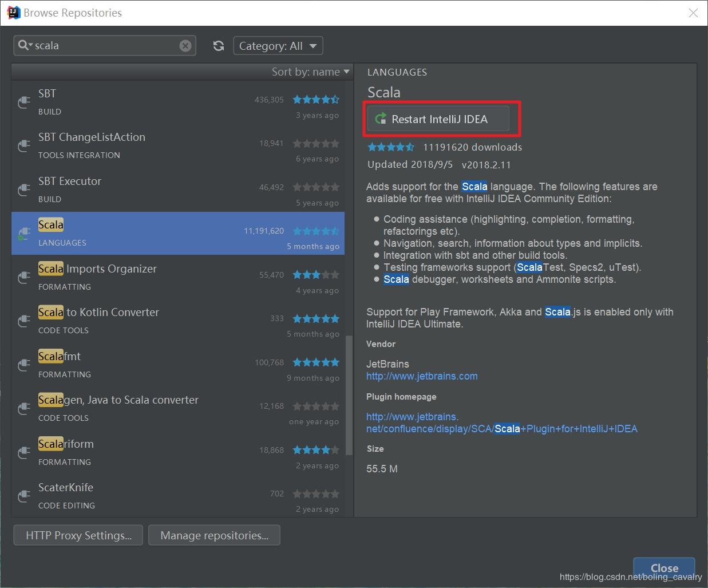Image resolution: width=708 pixels, height=588 pixels.
Task: Click the ScaterKnife plugin icon
Action: (x=24, y=496)
